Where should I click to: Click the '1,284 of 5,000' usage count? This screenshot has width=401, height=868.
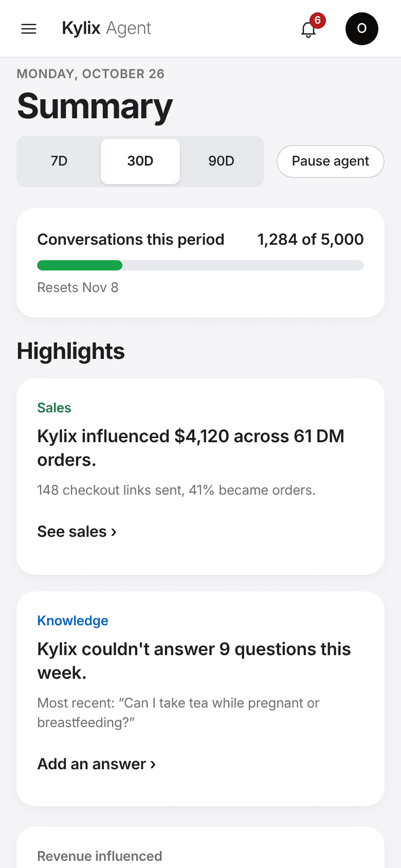tap(311, 240)
